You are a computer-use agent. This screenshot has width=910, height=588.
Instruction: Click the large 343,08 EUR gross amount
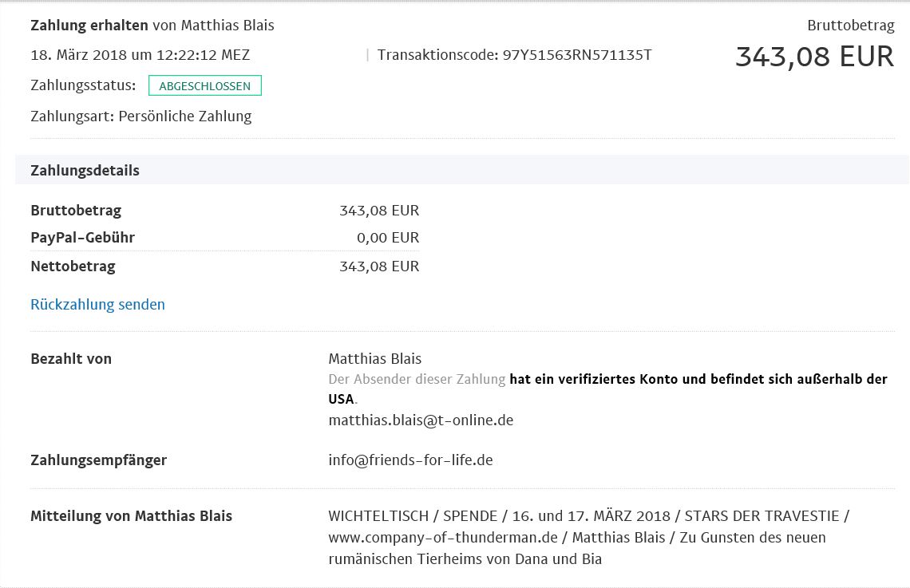(815, 57)
